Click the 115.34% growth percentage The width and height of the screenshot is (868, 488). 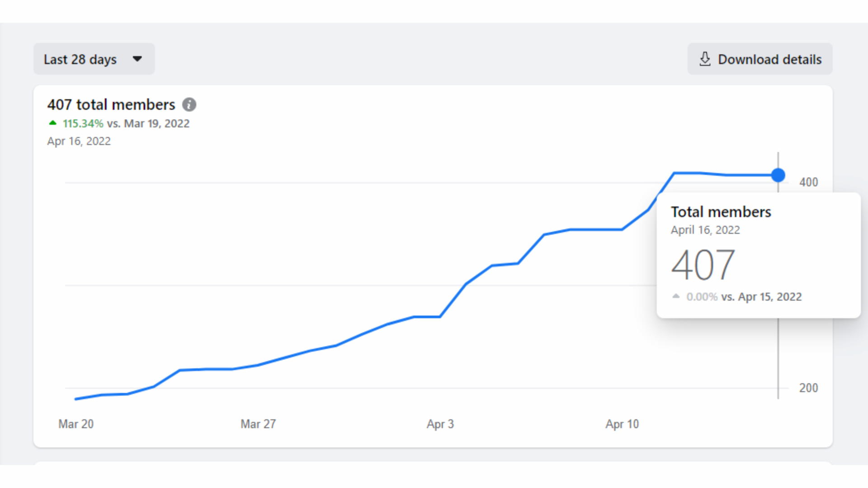coord(83,124)
